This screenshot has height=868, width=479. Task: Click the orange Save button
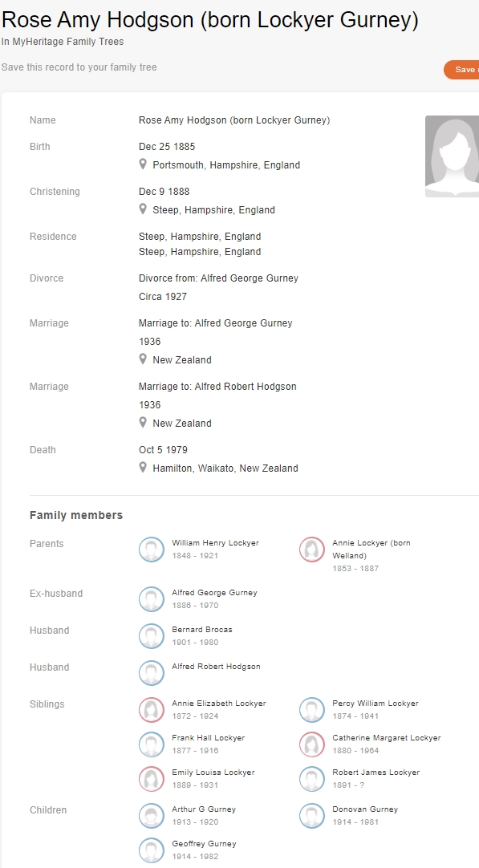tap(462, 70)
